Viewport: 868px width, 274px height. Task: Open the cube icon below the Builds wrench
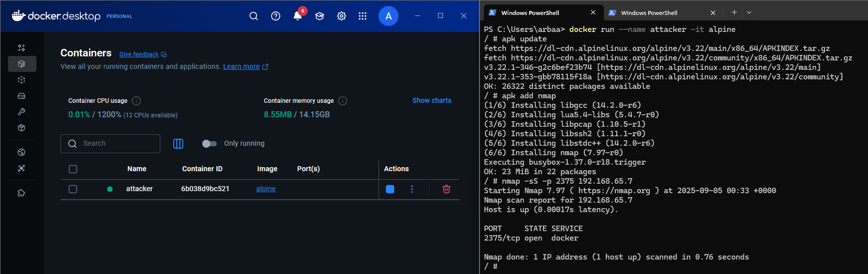coord(21,128)
